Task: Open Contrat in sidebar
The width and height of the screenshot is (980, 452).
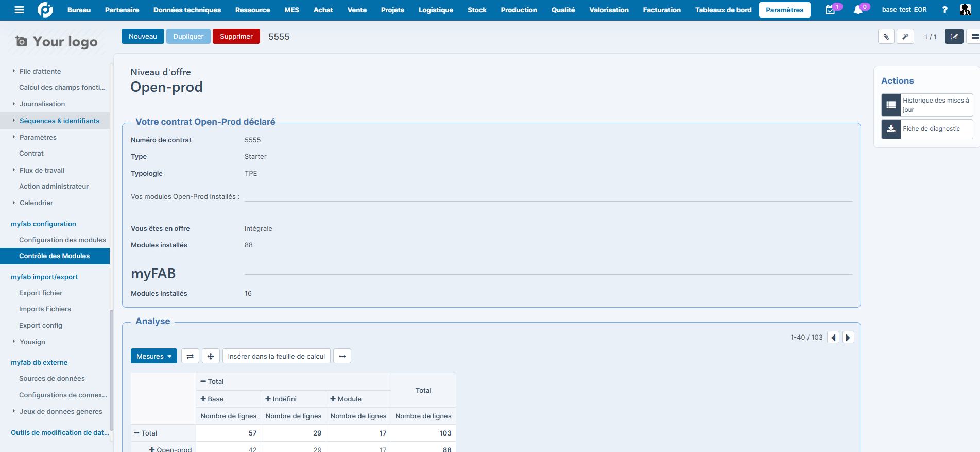Action: [31, 153]
